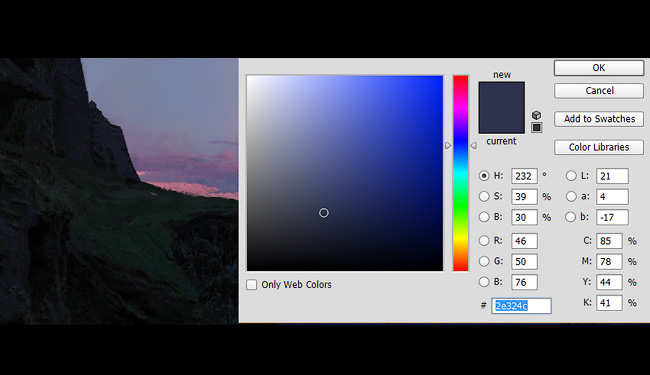Click the vertical rainbow hue slider
This screenshot has height=375, width=650.
click(461, 173)
